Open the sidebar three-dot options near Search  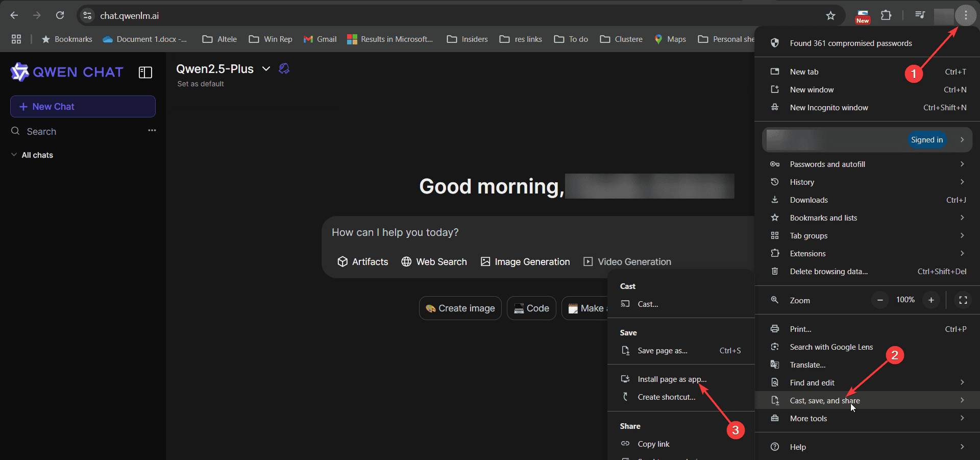[152, 131]
